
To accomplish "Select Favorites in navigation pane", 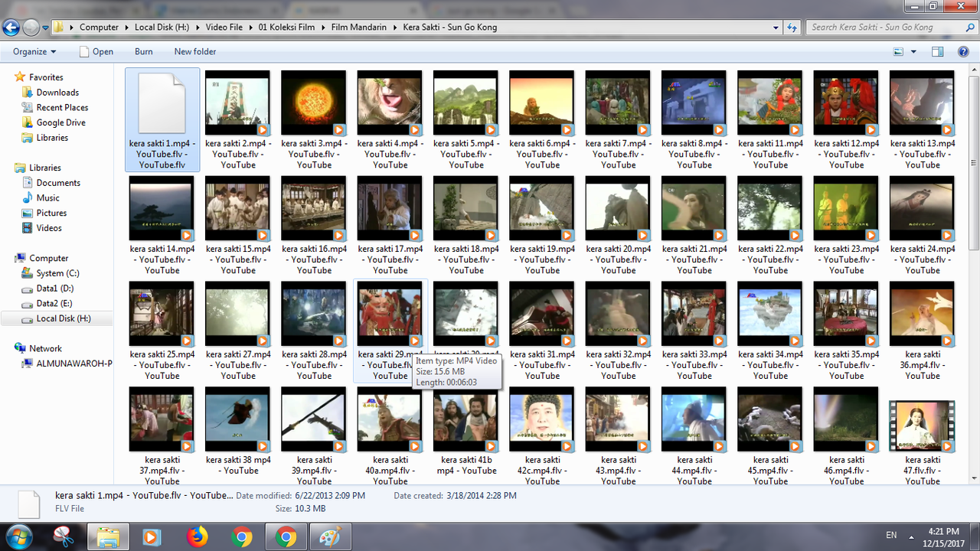I will (46, 77).
